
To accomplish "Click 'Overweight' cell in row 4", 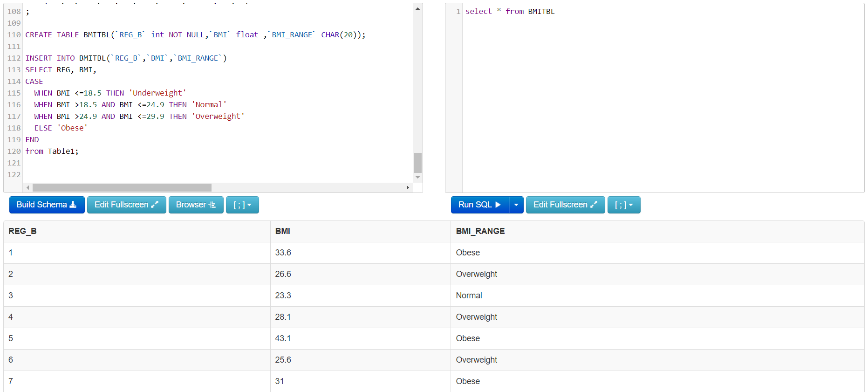I will (x=657, y=317).
